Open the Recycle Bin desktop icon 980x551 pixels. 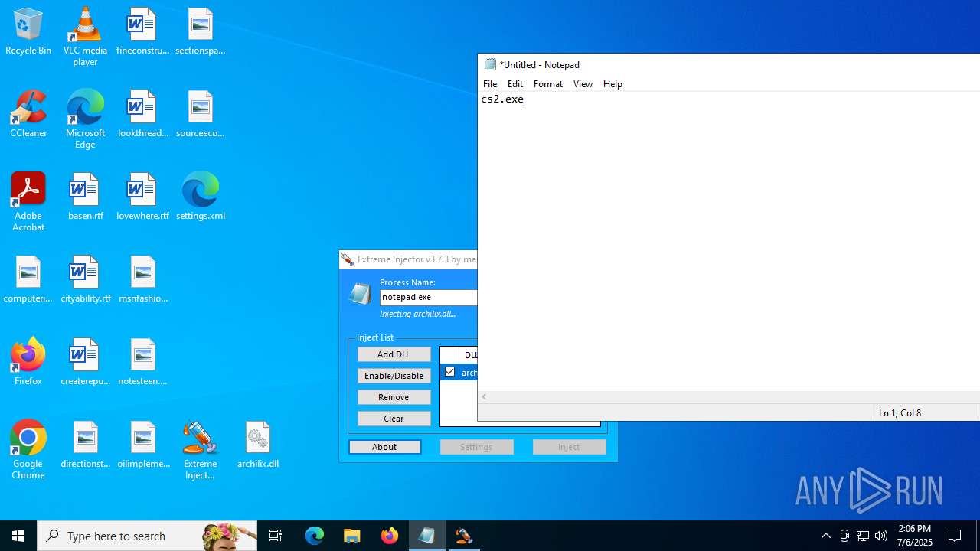(28, 32)
